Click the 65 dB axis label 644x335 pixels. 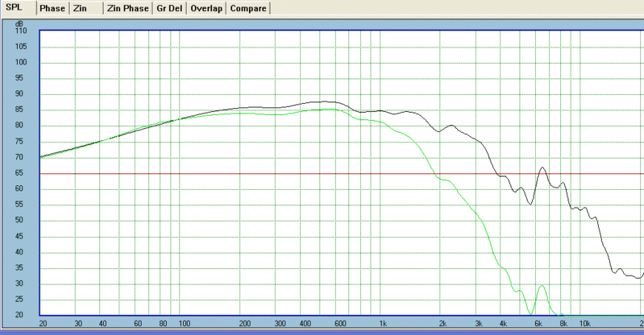click(20, 173)
